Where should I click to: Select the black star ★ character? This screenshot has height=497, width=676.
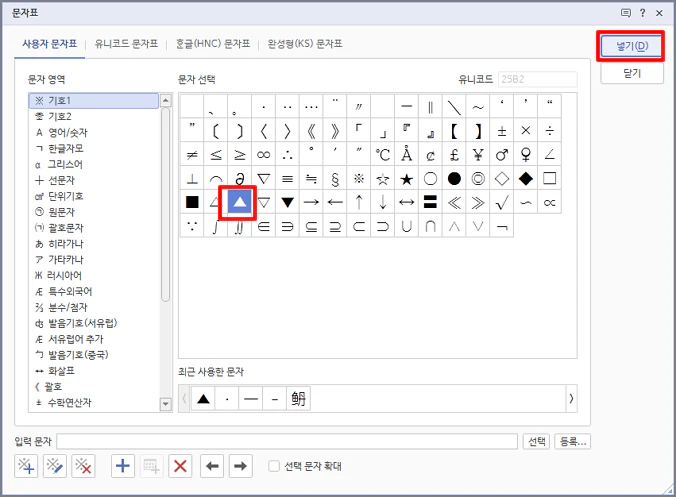[x=407, y=178]
